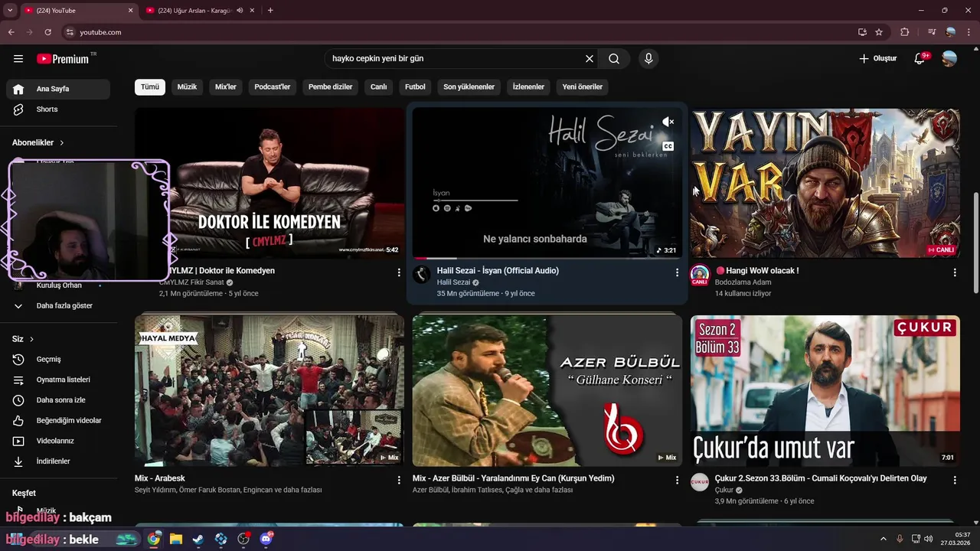Switch to the Uğur Arslan tab
980x551 pixels.
pyautogui.click(x=194, y=10)
